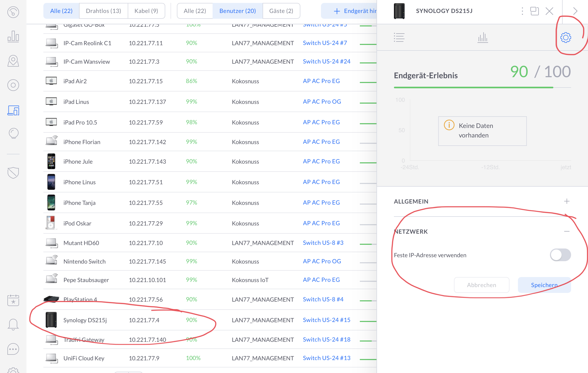588x373 pixels.
Task: Filter clients by Drahtlos (13) tab
Action: point(103,11)
